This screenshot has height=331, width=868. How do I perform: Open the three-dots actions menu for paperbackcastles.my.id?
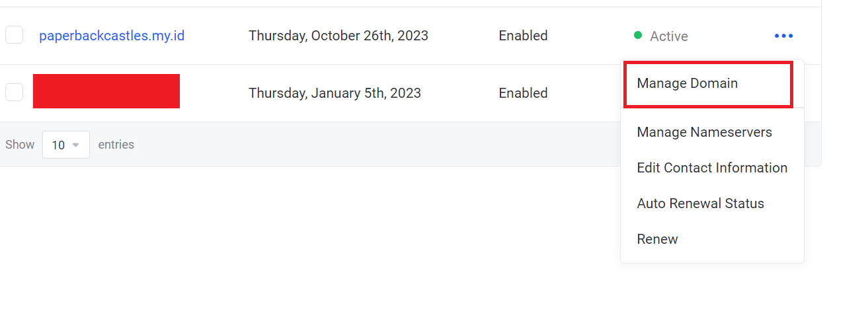[x=783, y=36]
